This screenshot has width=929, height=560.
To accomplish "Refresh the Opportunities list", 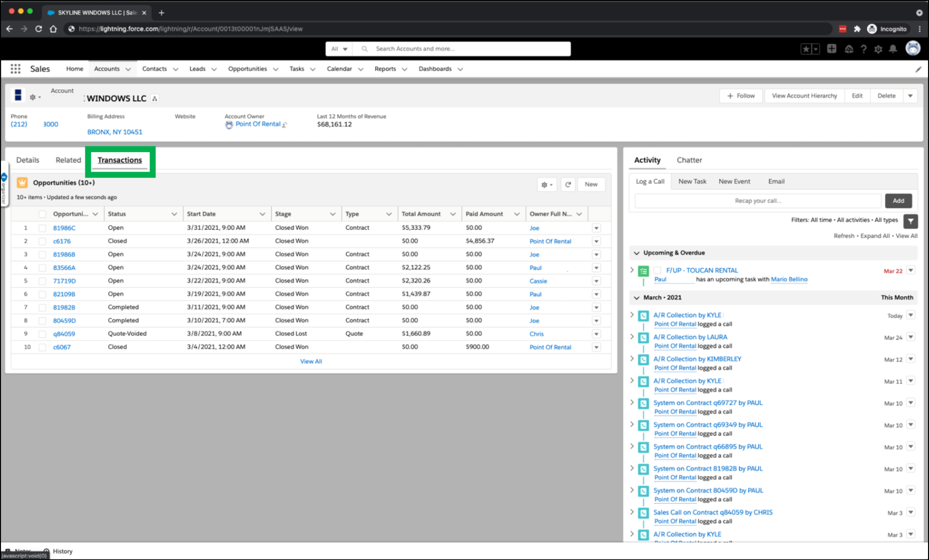I will pos(568,184).
